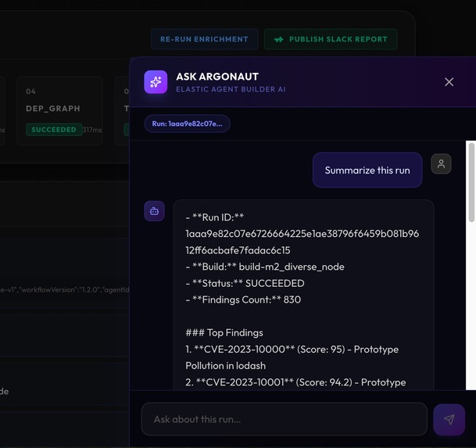Send the message with paper plane button
This screenshot has height=448, width=476.
tap(449, 419)
